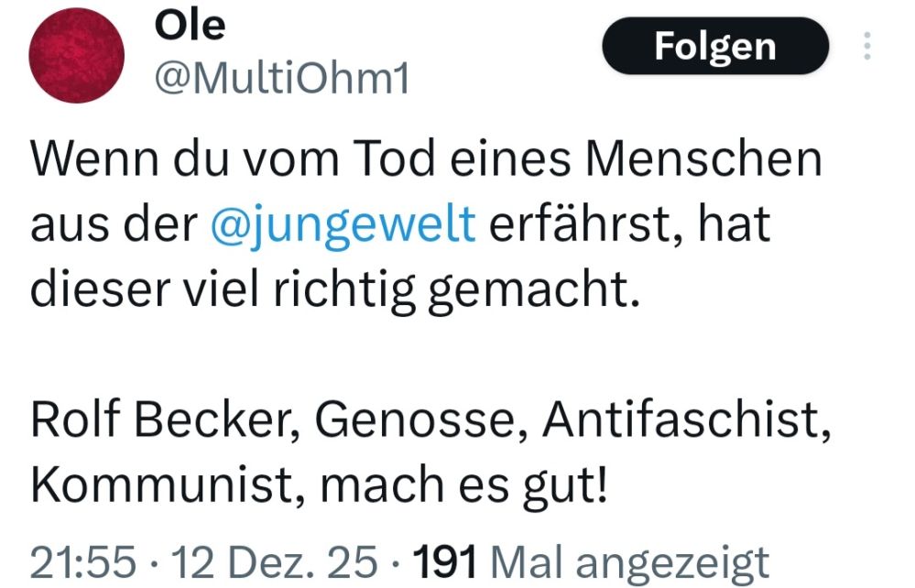Viewport: 915px width, 588px height.
Task: Click the @MultiOhm1 handle
Action: pyautogui.click(x=280, y=81)
